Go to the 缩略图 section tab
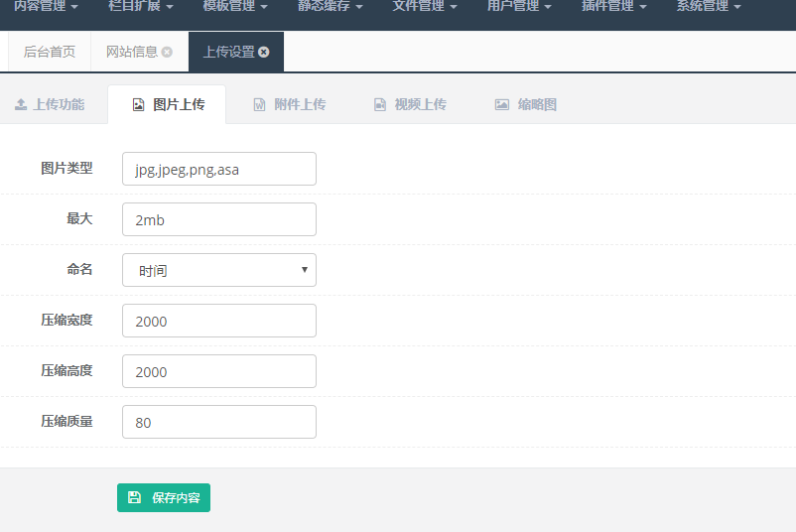Viewport: 796px width, 532px height. 525,104
